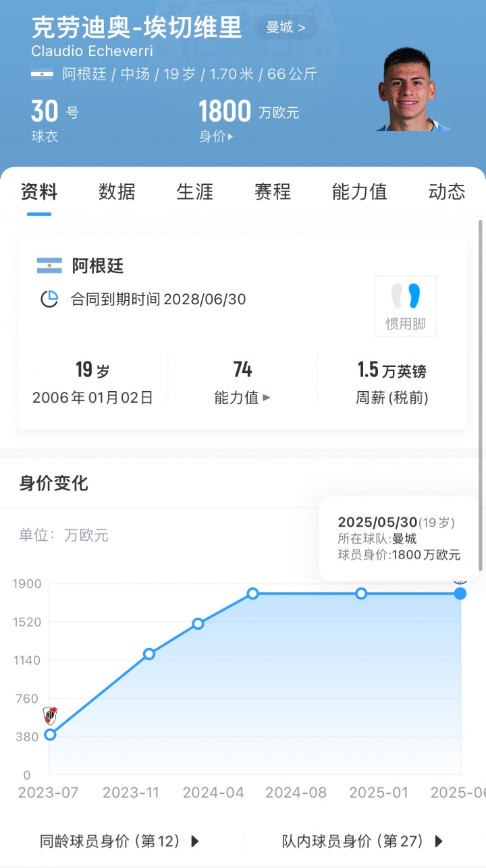Tap the contract expiry pie icon
The width and height of the screenshot is (486, 868).
(x=49, y=299)
